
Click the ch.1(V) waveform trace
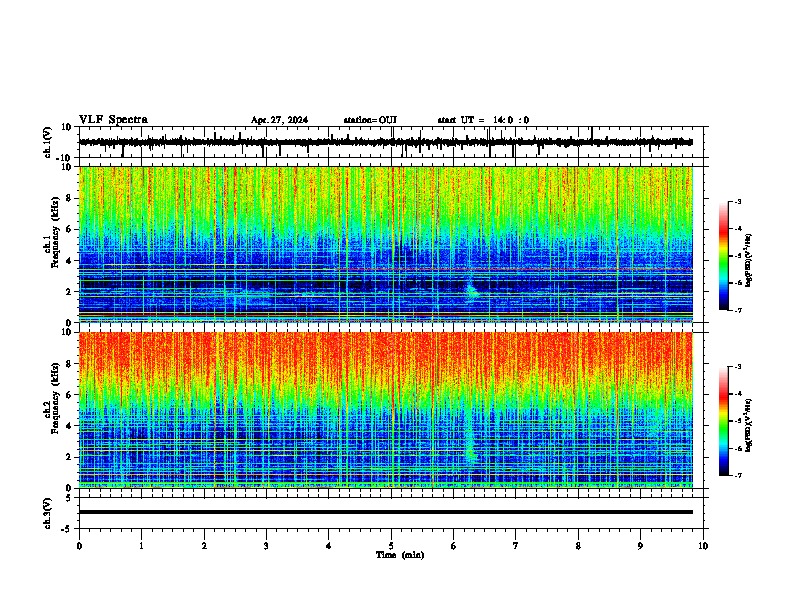[x=386, y=142]
